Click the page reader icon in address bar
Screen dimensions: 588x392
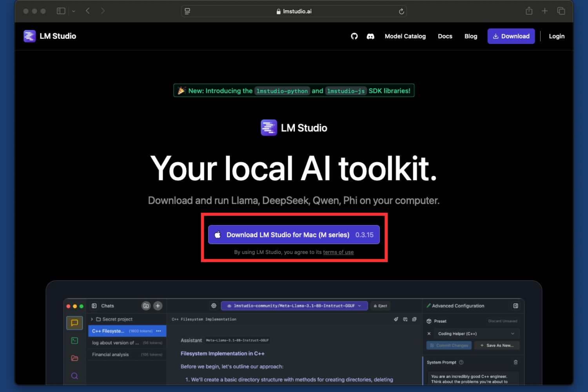[x=187, y=11]
